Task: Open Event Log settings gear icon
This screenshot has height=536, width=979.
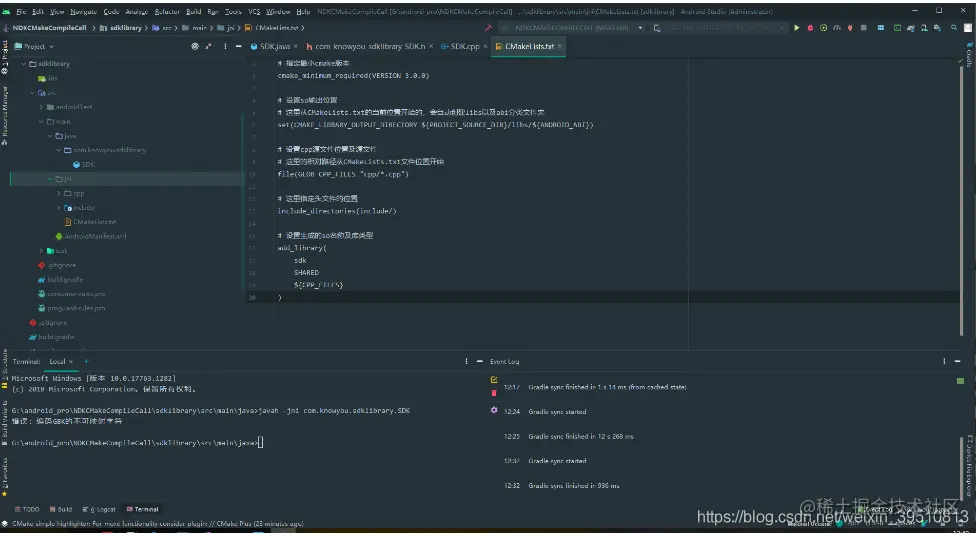Action: pyautogui.click(x=494, y=410)
